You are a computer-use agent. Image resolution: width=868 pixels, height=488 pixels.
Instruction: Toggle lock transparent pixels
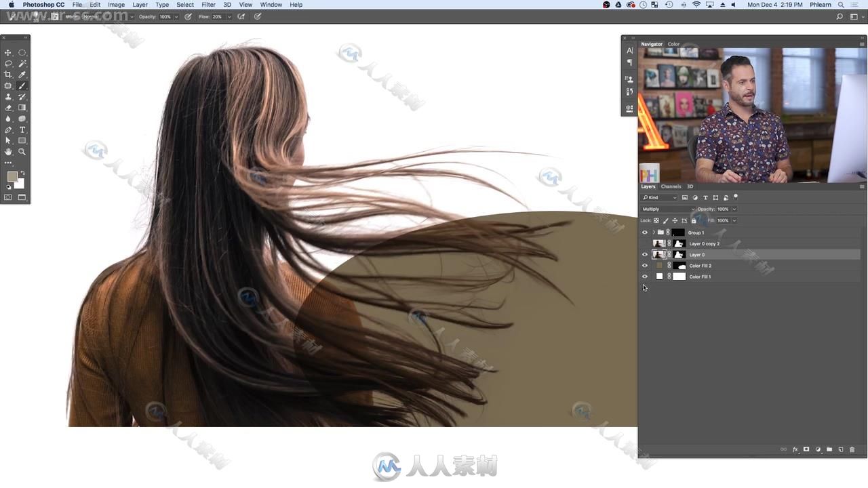coord(656,220)
